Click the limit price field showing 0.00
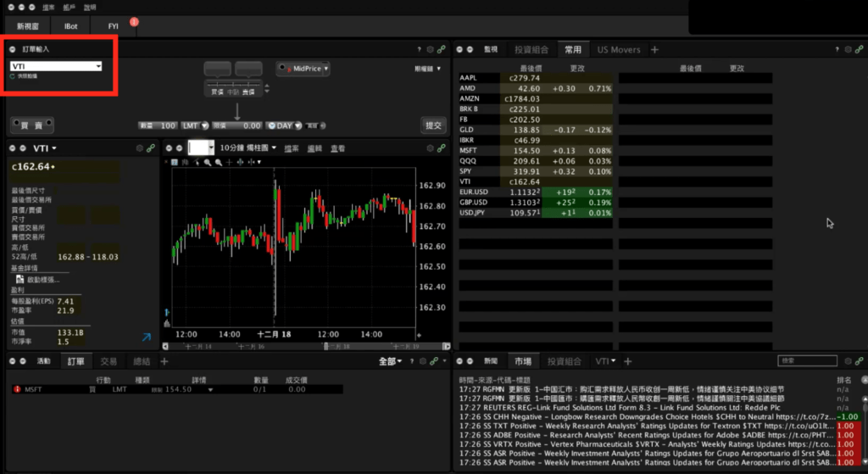 coord(237,125)
